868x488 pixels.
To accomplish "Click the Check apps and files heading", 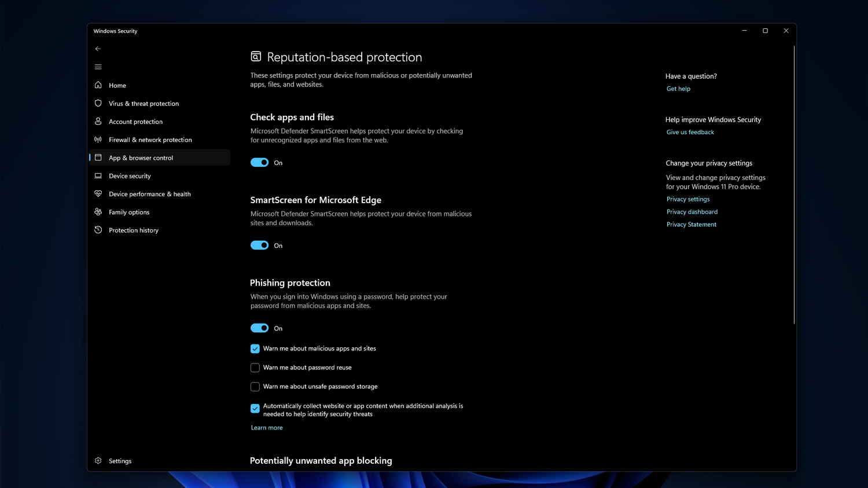I will click(x=292, y=117).
